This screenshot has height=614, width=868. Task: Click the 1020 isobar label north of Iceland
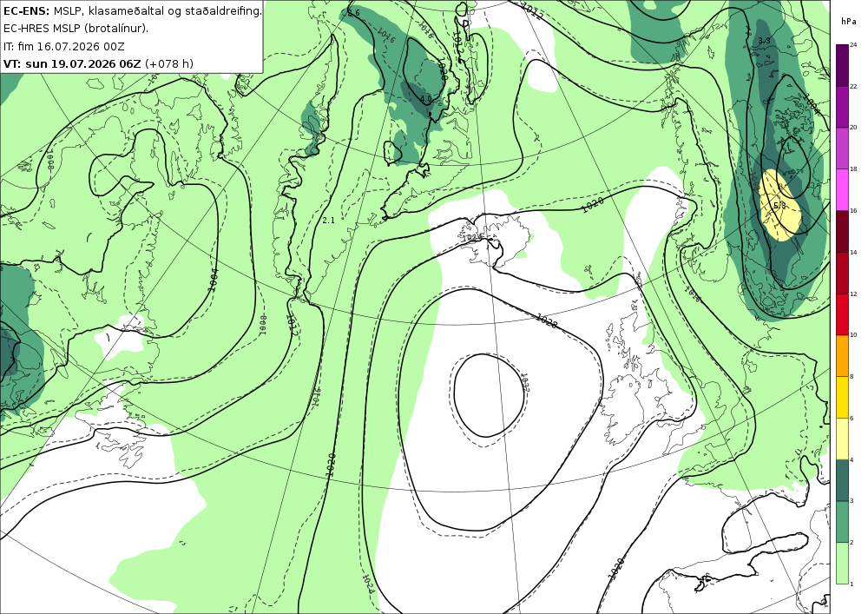592,205
